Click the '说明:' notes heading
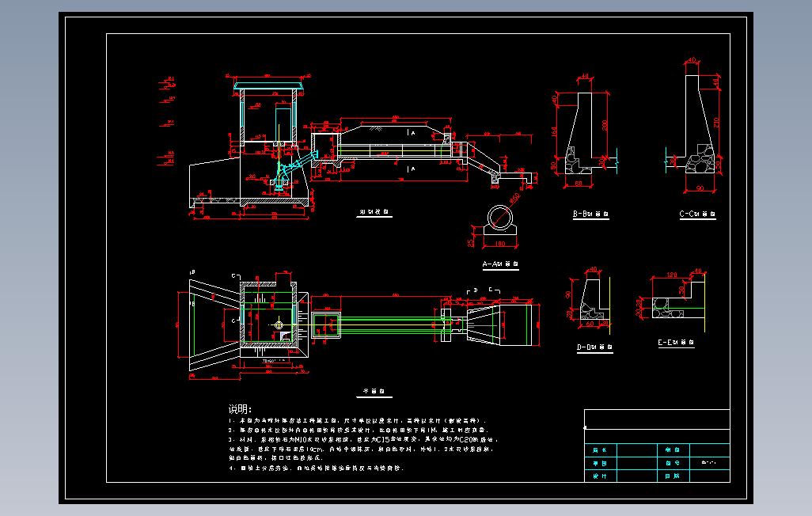The height and width of the screenshot is (516, 812). click(240, 409)
